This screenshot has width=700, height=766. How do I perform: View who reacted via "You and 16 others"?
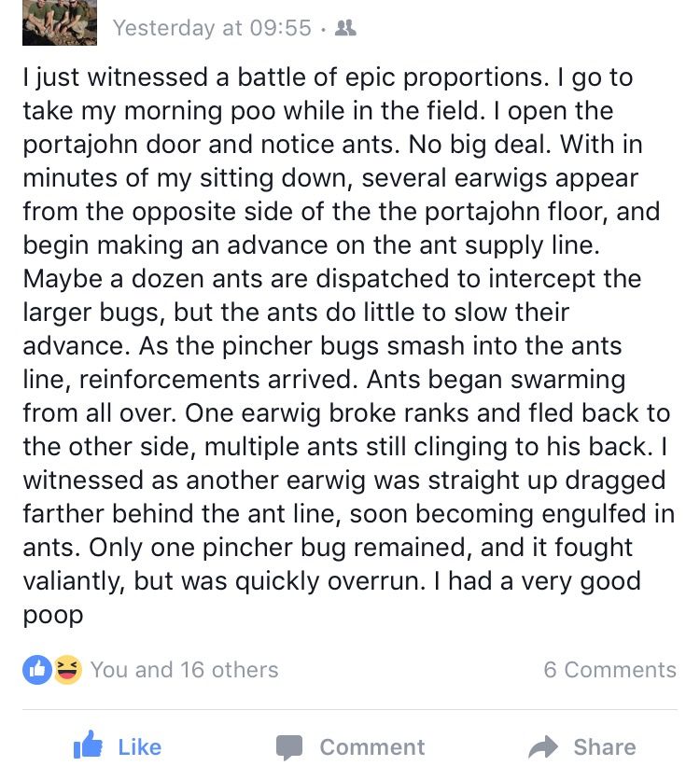click(184, 670)
